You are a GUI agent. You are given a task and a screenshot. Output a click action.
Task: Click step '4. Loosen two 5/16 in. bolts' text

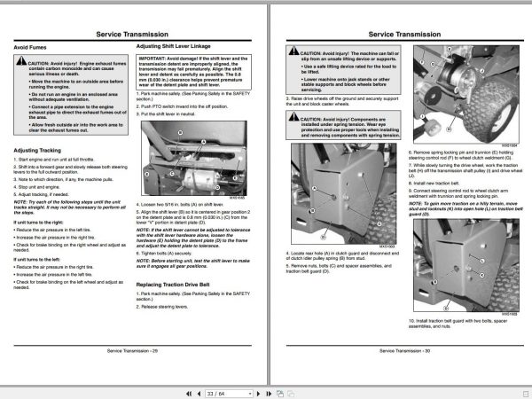180,205
